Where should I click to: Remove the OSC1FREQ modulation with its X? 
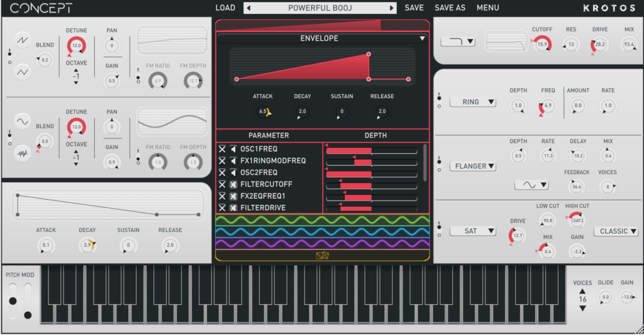click(222, 149)
